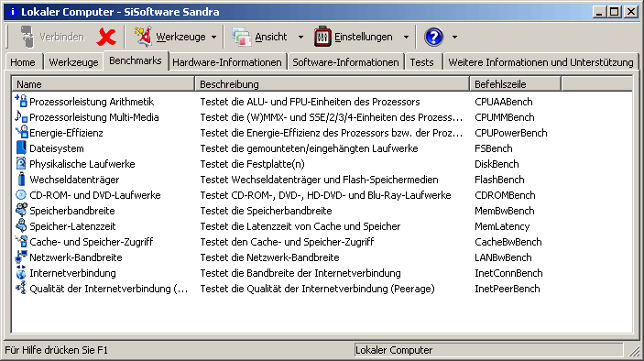Click the CPUMMBench command line cell
This screenshot has height=361, width=644.
click(505, 117)
